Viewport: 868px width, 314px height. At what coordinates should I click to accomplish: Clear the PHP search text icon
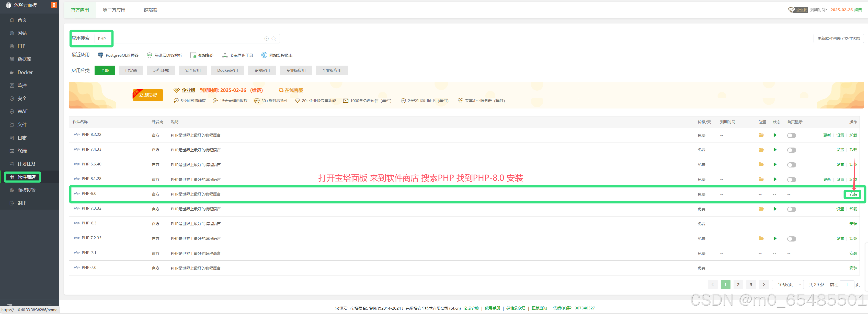[x=267, y=39]
